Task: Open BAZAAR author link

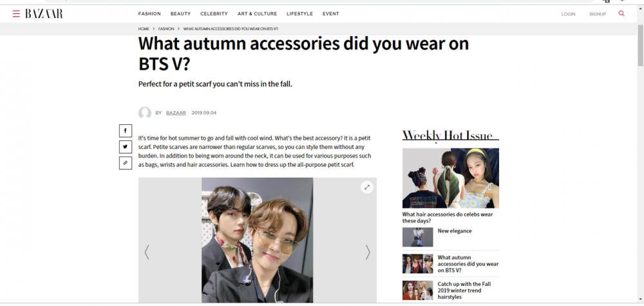Action: coord(176,113)
